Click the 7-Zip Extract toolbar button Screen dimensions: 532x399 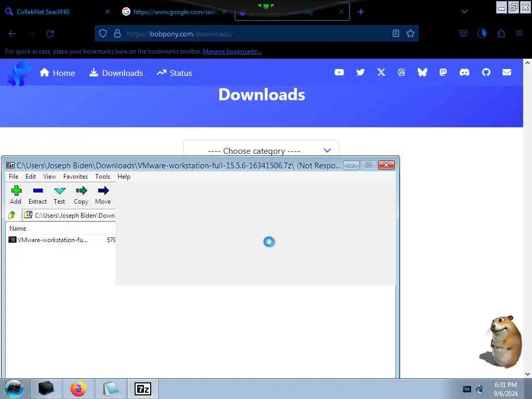(37, 195)
